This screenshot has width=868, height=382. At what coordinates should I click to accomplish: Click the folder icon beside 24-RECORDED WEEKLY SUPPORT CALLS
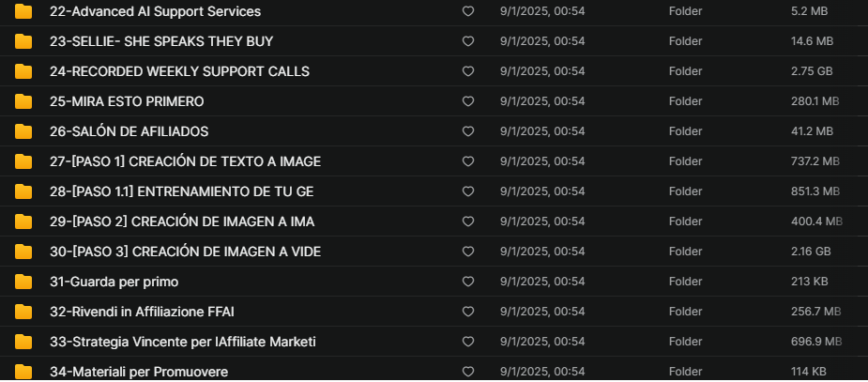(x=23, y=71)
